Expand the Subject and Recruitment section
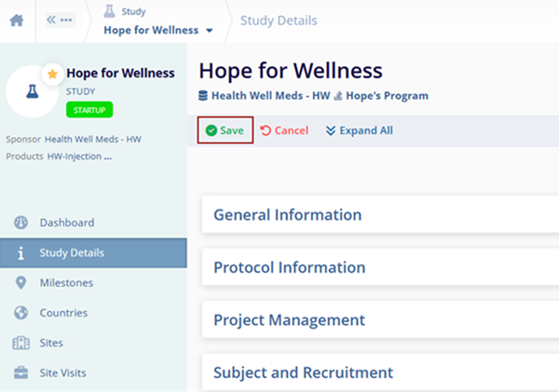559x392 pixels. point(304,372)
